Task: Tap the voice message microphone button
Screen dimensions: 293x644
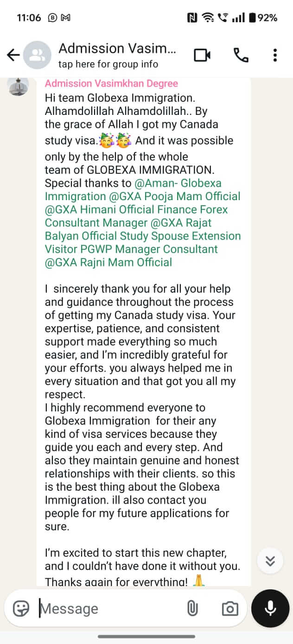Action: [x=270, y=608]
